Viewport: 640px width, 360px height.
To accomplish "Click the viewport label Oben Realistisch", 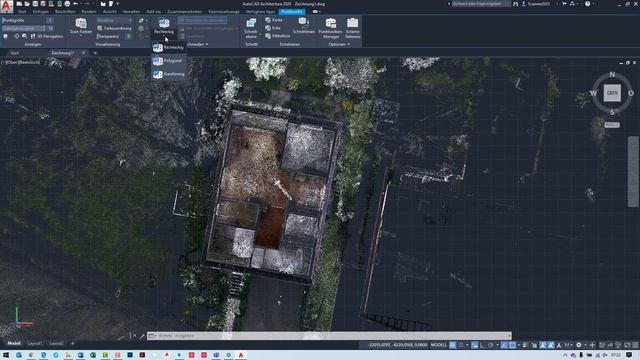I will click(x=21, y=62).
